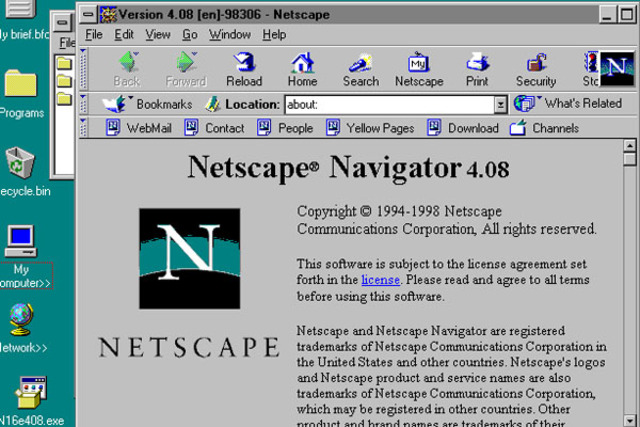This screenshot has height=427, width=640.
Task: Click the scrollbar down arrow
Action: click(630, 420)
